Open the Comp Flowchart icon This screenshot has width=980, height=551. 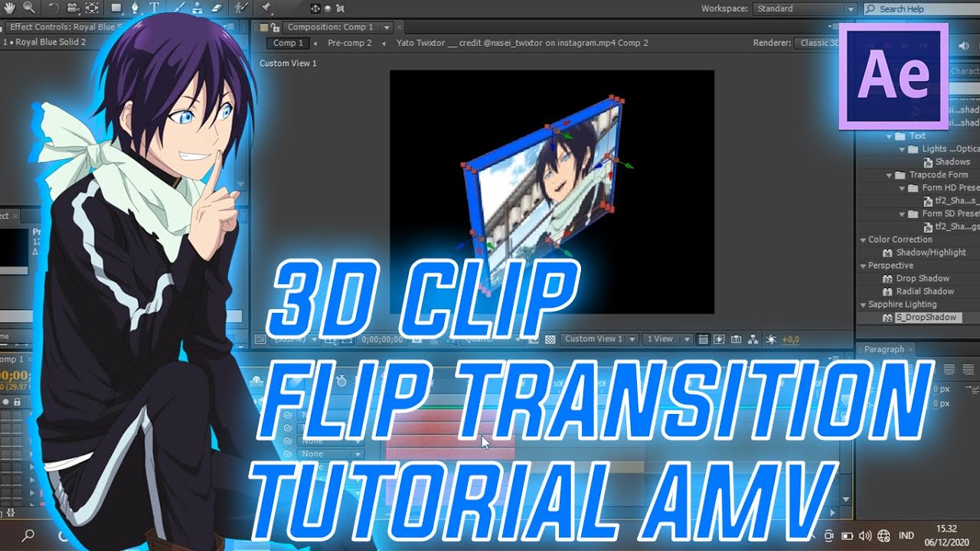point(753,339)
